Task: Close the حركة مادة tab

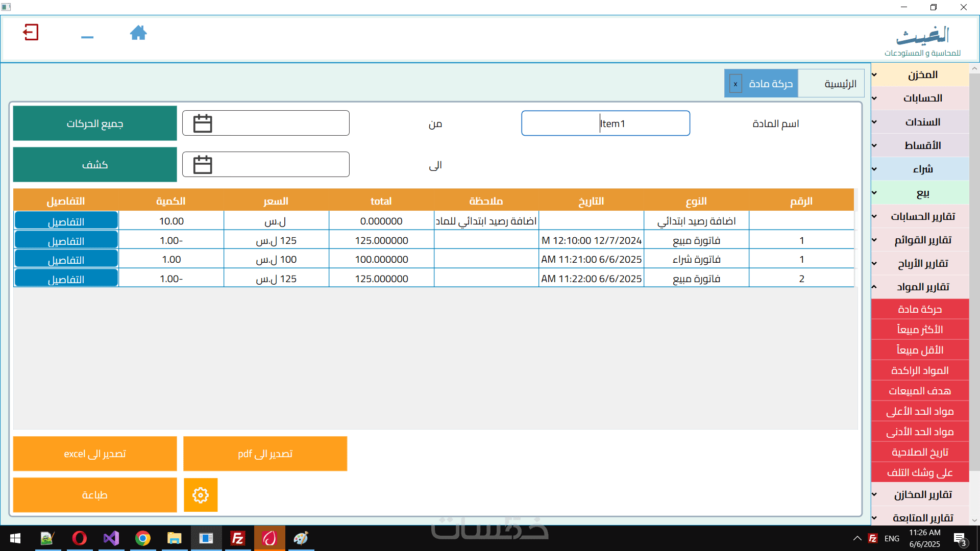Action: click(x=736, y=84)
